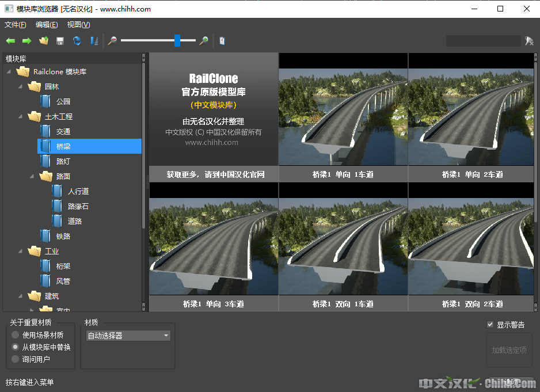This screenshot has width=540, height=392.
Task: Click the blue refresh library icon
Action: coord(77,41)
